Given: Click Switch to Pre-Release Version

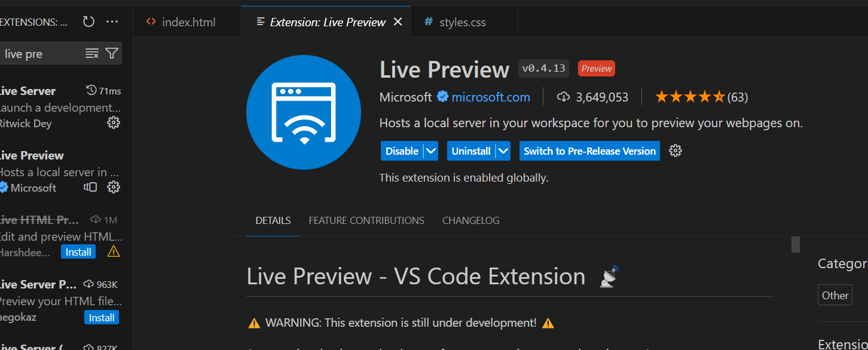Looking at the screenshot, I should point(589,151).
